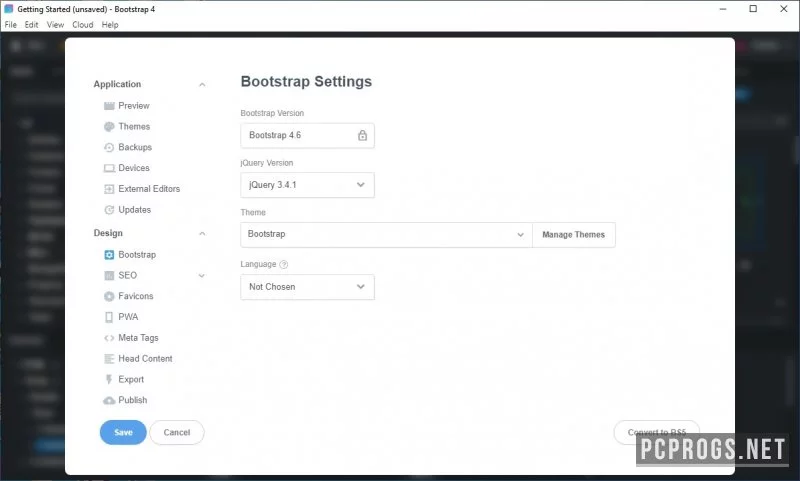
Task: Open the Language dropdown showing Not Chosen
Action: coord(307,287)
